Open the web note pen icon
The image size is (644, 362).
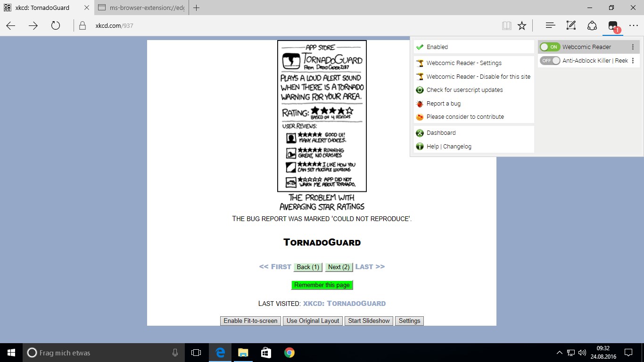pyautogui.click(x=571, y=26)
